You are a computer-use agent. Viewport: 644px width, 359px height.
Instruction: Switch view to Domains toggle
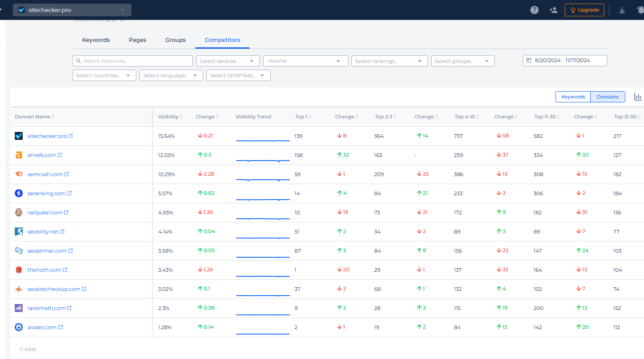tap(608, 97)
